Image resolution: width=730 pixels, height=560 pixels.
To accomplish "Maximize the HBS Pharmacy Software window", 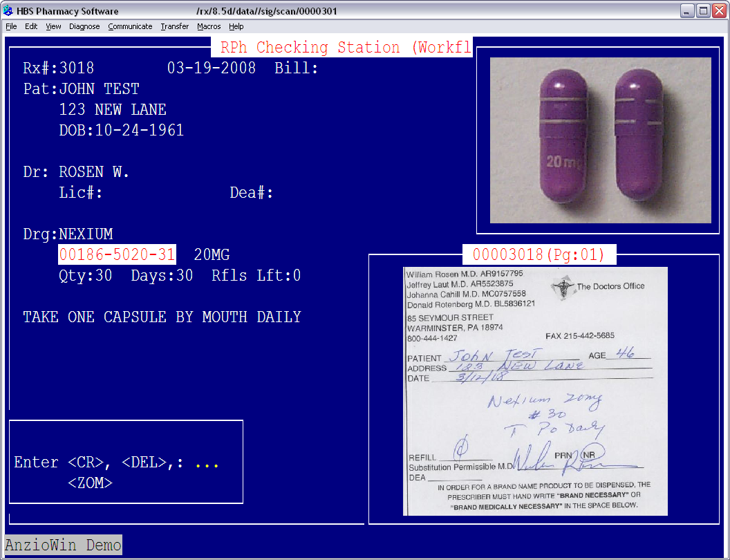I will point(703,10).
